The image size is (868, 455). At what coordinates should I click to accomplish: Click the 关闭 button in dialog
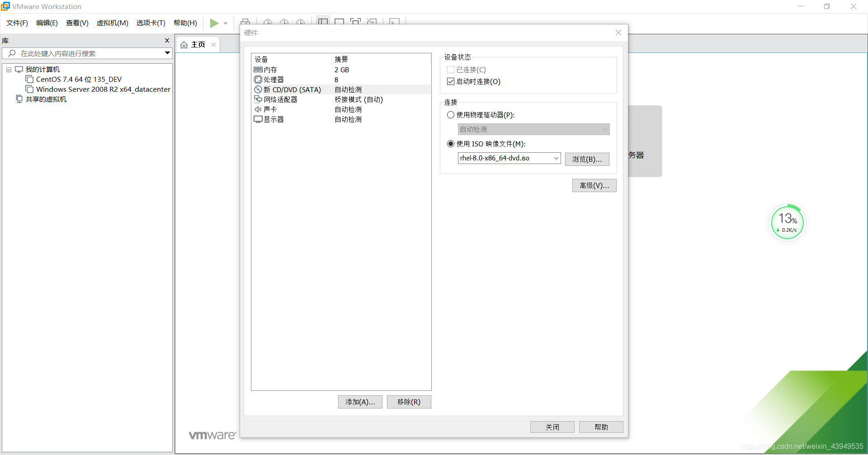[552, 427]
